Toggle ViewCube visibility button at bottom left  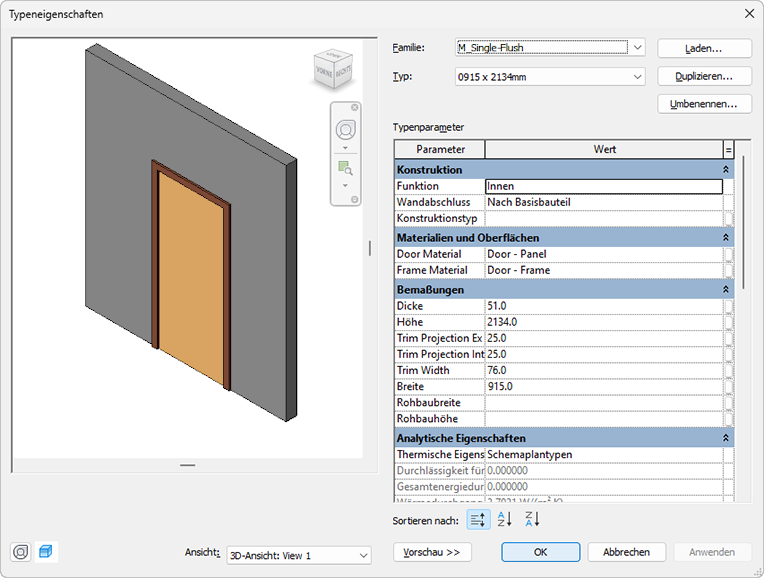(46, 552)
